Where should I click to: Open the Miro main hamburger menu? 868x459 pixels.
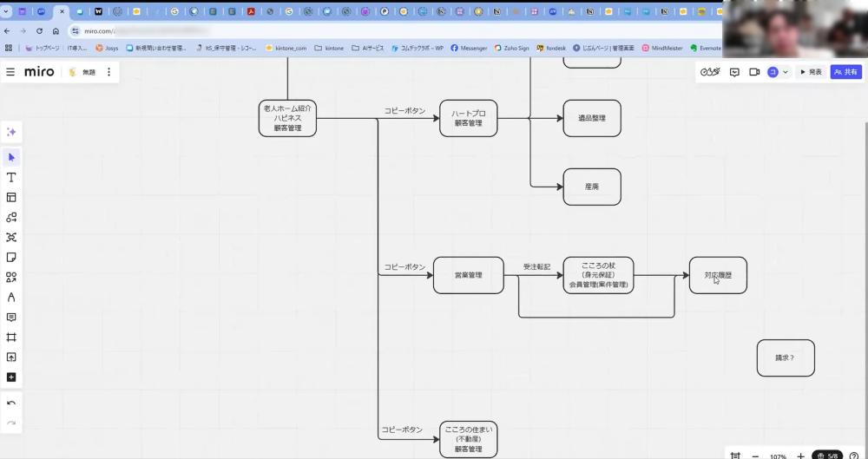[x=10, y=72]
